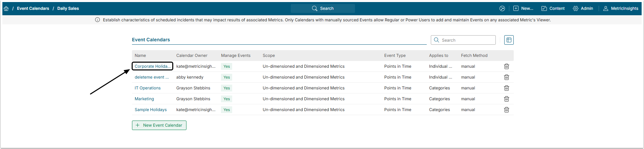Open the Corporate Holidays calendar link

pyautogui.click(x=153, y=66)
